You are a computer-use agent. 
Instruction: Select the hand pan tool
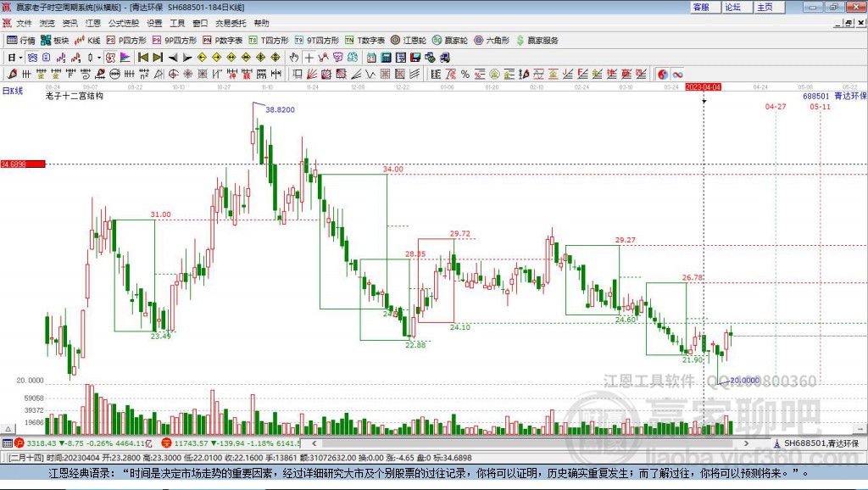[294, 58]
